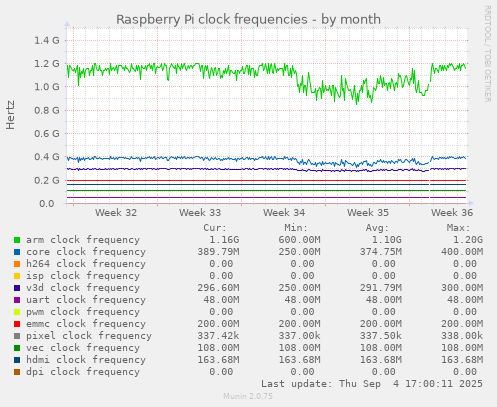Click the arm current value '1.16G'
Viewport: 497px width, 407px height.
[x=224, y=240]
